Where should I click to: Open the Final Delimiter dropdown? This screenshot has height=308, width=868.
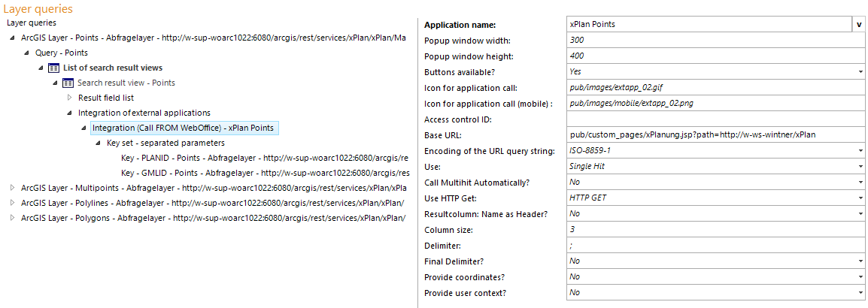click(x=860, y=261)
